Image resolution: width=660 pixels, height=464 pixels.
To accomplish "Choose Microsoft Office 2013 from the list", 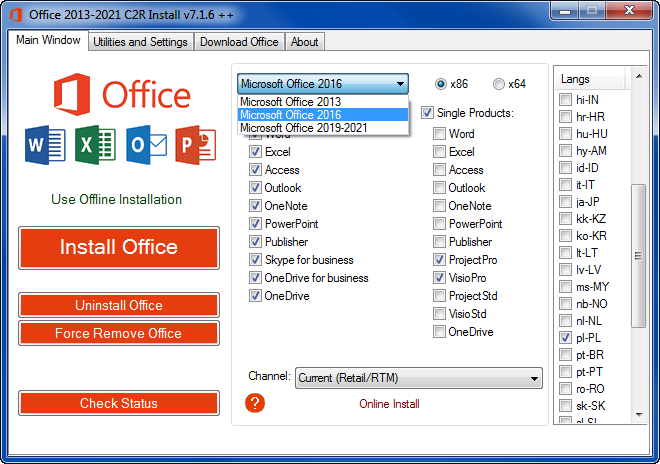I will click(x=323, y=101).
